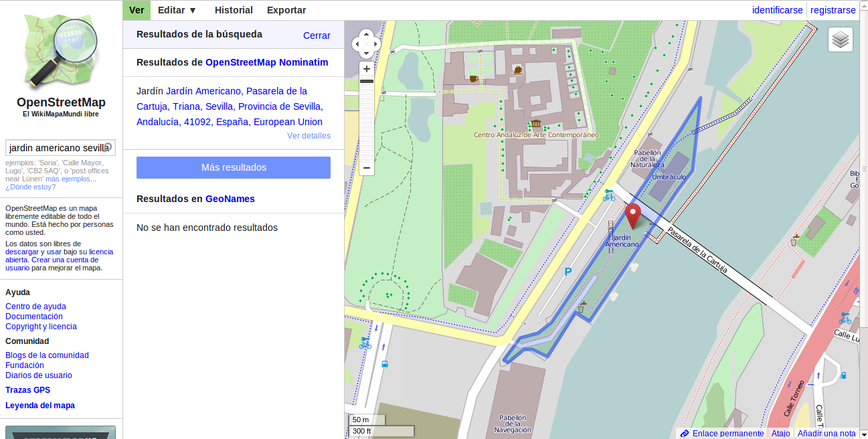Screen dimensions: 868x439
Task: Open the Historial tab
Action: [234, 10]
